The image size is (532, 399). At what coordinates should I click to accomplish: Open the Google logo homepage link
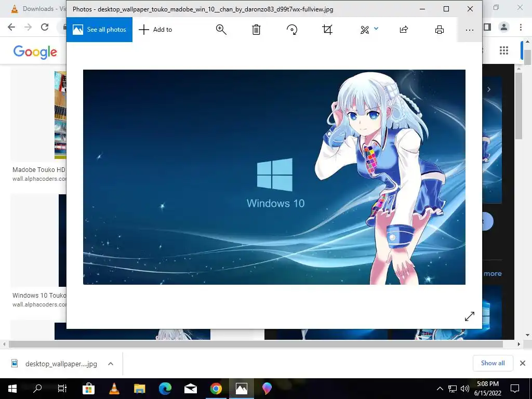pos(35,52)
